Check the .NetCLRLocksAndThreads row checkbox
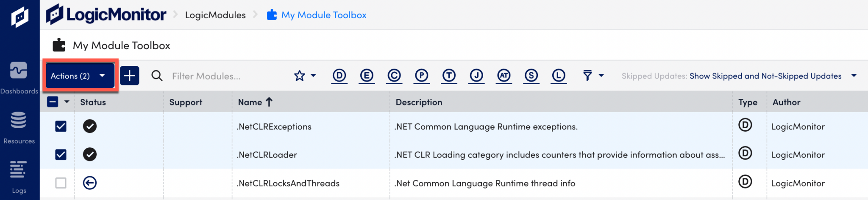The width and height of the screenshot is (868, 200). pyautogui.click(x=61, y=183)
